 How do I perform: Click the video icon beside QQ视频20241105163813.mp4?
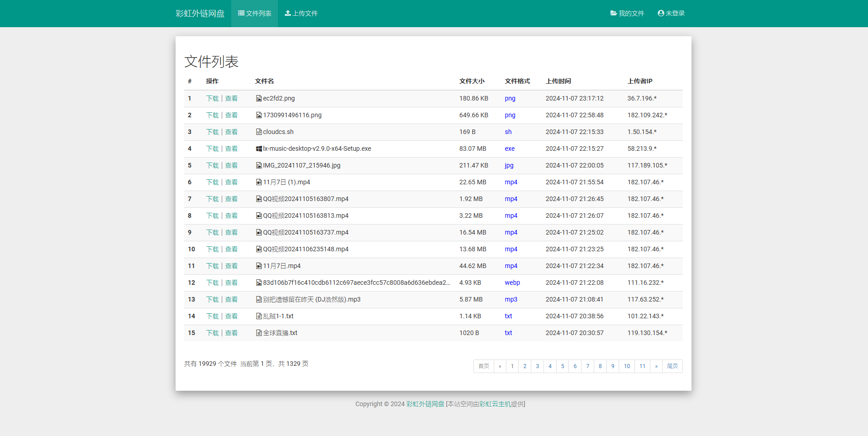click(x=259, y=216)
